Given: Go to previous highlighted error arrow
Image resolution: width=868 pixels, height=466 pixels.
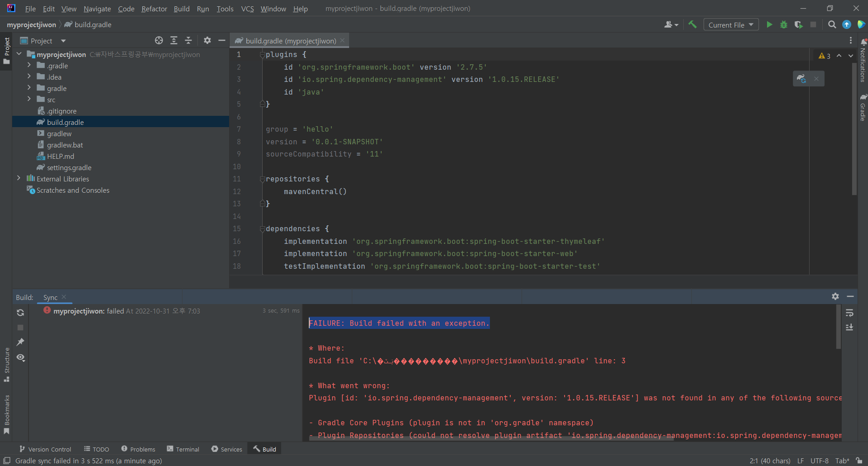Looking at the screenshot, I should [839, 56].
